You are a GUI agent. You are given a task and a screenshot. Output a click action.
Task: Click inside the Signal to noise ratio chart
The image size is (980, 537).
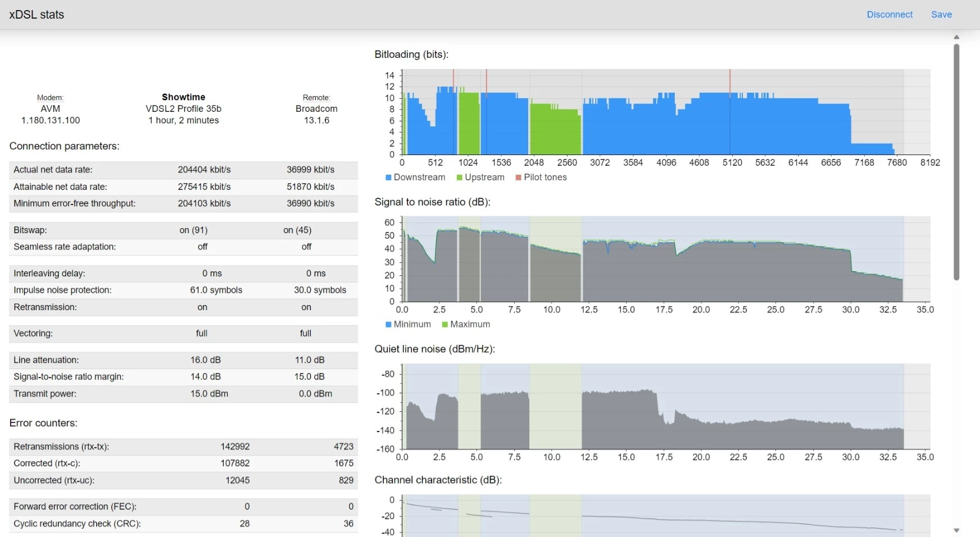pyautogui.click(x=666, y=260)
